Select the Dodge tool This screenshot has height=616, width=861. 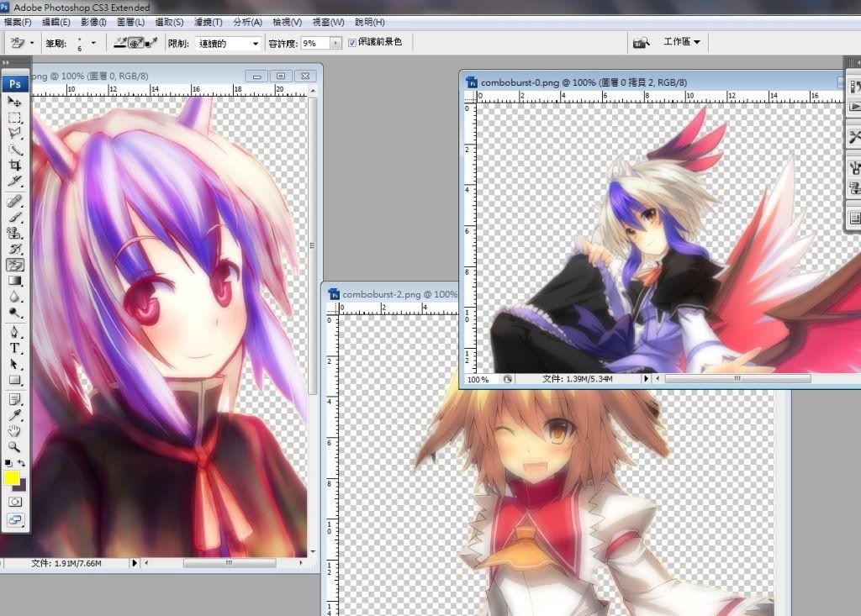(x=14, y=313)
